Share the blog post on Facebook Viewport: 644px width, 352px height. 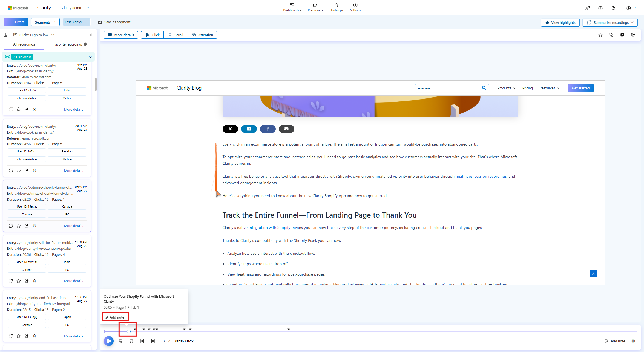pos(268,129)
